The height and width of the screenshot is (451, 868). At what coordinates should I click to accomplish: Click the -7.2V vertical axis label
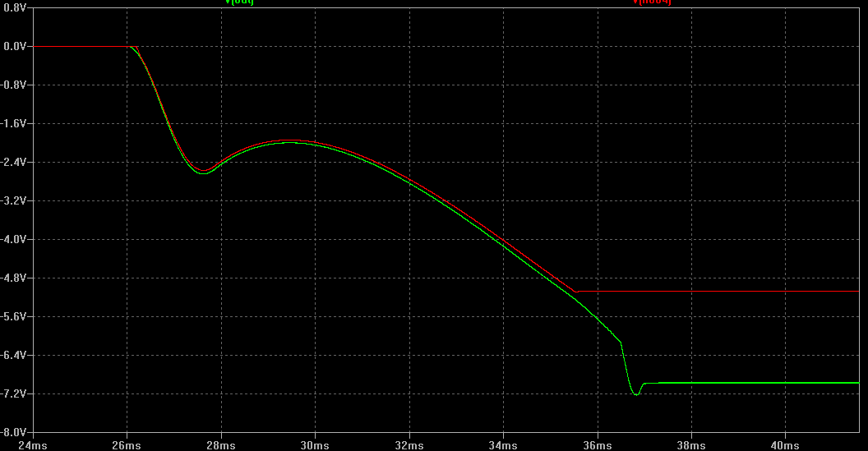point(13,394)
